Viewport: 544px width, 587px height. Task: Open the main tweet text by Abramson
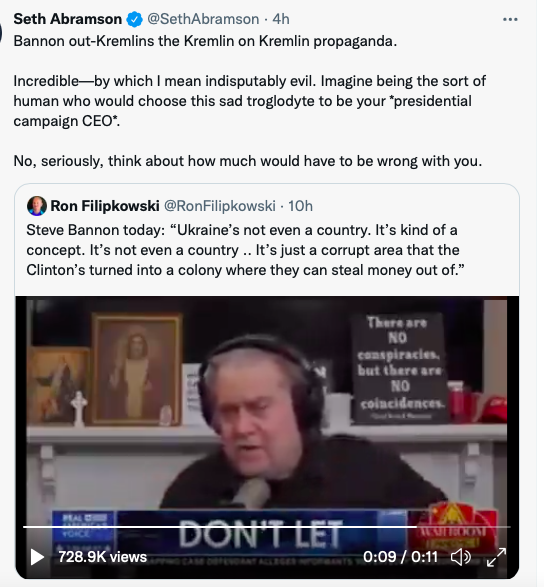pos(250,101)
